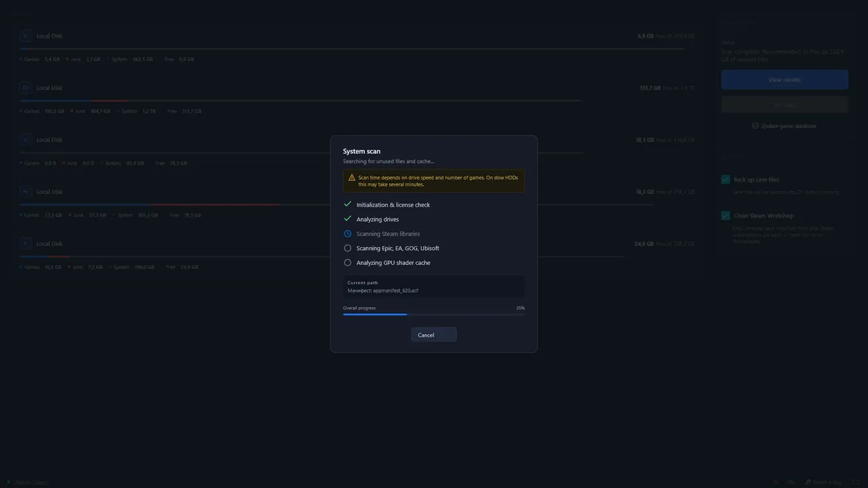Click the Re-scan button in main window
Viewport: 868px width, 488px height.
pos(785,105)
